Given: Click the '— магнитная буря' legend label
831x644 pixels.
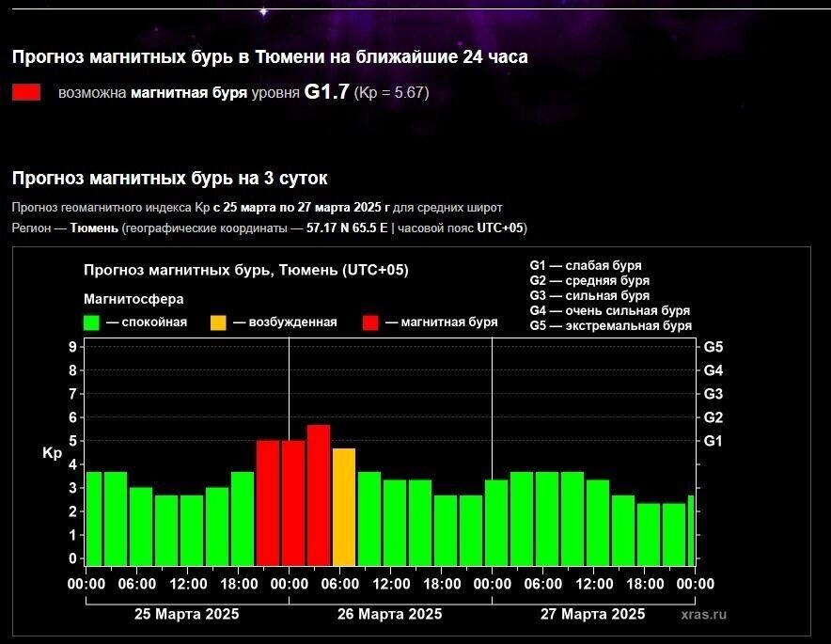Looking at the screenshot, I should coord(442,322).
